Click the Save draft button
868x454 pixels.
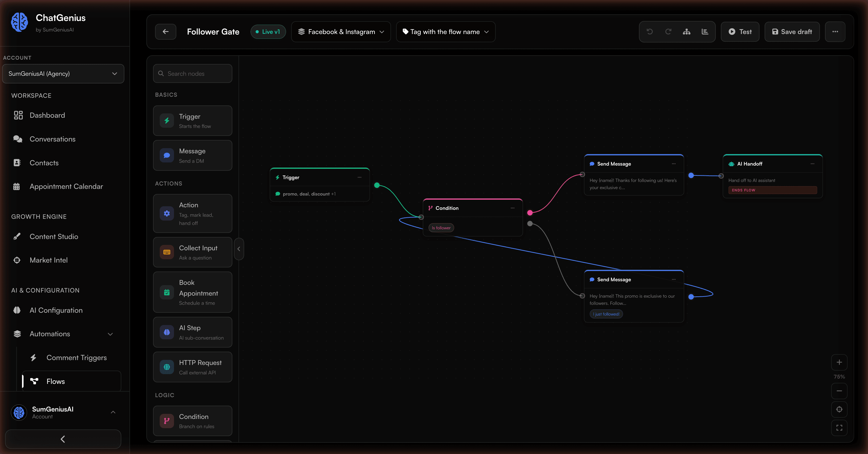[x=792, y=32]
